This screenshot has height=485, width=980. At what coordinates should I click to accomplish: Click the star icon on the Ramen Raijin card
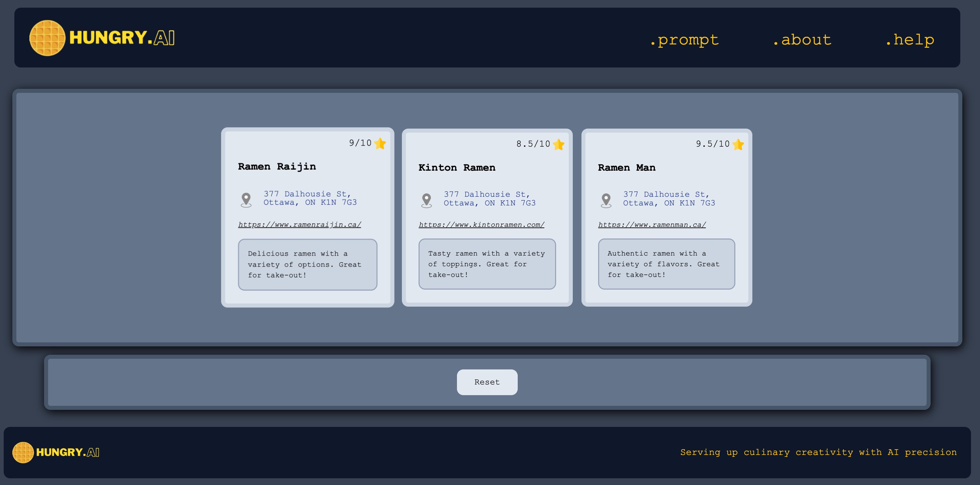click(380, 144)
